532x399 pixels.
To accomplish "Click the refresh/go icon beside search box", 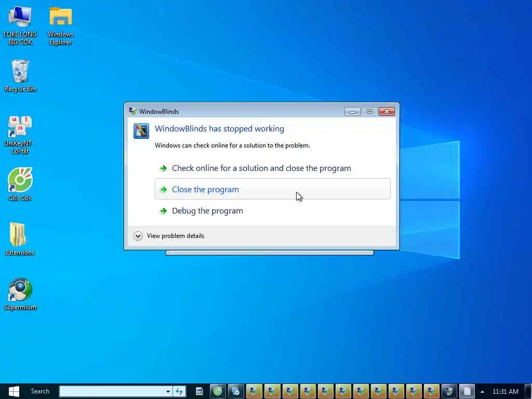I will [x=179, y=392].
